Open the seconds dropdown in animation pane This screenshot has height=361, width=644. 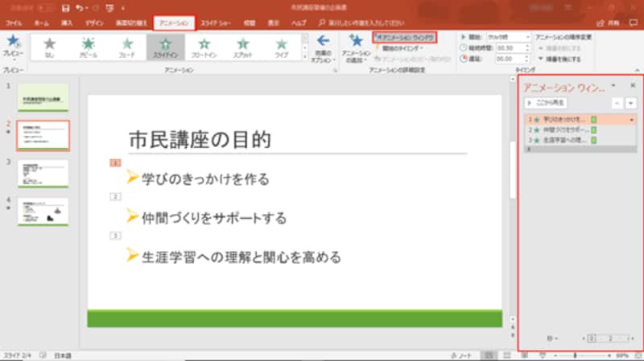point(552,338)
